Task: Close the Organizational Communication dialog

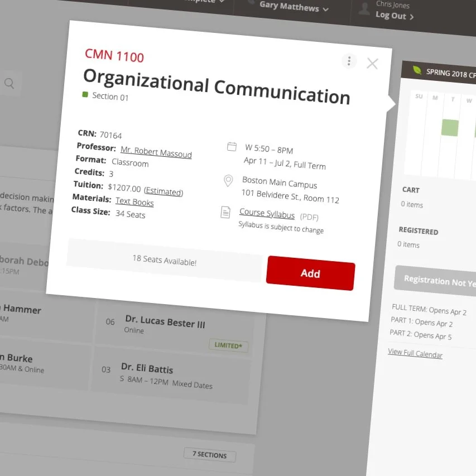Action: tap(372, 64)
